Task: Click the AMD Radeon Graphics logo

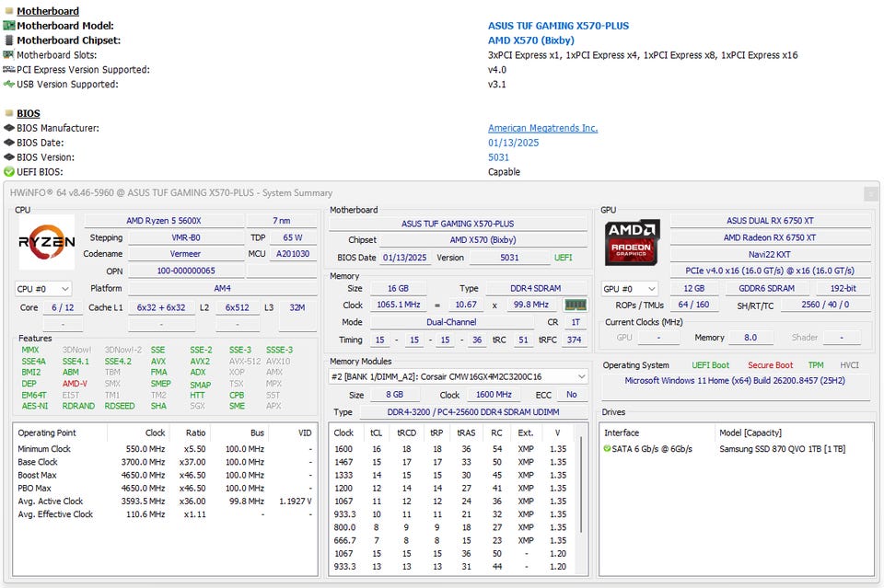Action: click(x=632, y=243)
